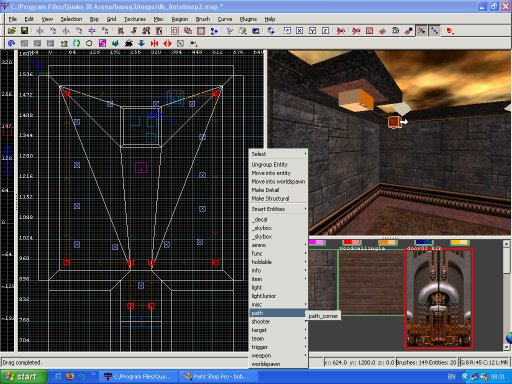This screenshot has height=384, width=512.
Task: Select the selected door texture thumbnail
Action: click(x=439, y=299)
